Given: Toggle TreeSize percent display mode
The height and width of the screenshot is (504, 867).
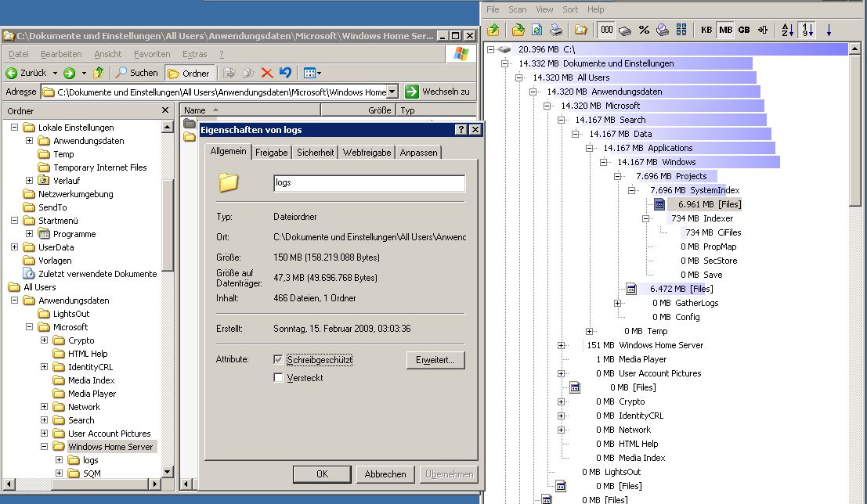Looking at the screenshot, I should tap(644, 30).
